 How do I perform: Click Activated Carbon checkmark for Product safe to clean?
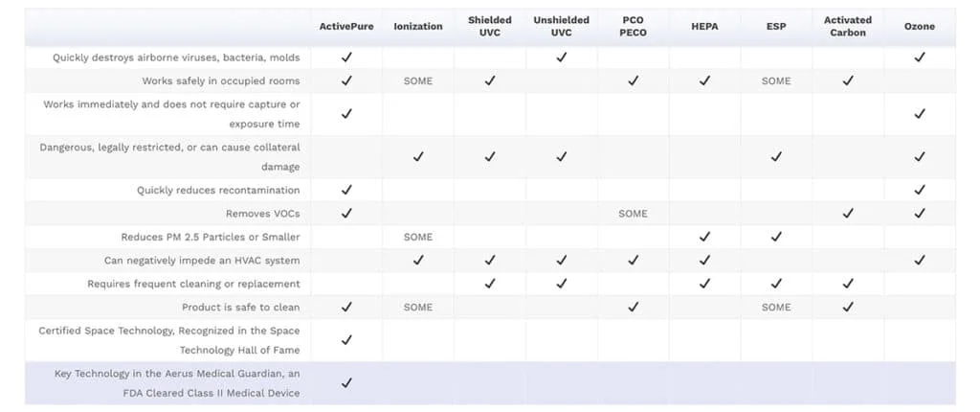(848, 308)
